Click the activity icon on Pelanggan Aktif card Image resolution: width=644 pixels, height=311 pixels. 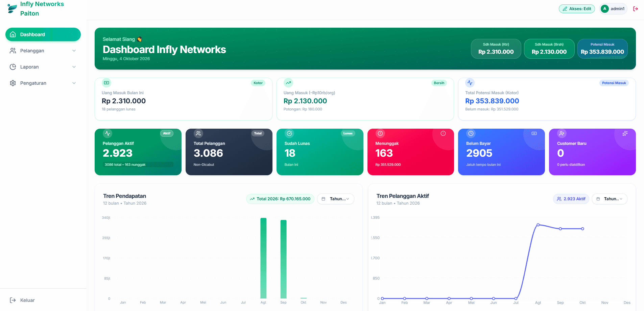pyautogui.click(x=108, y=133)
